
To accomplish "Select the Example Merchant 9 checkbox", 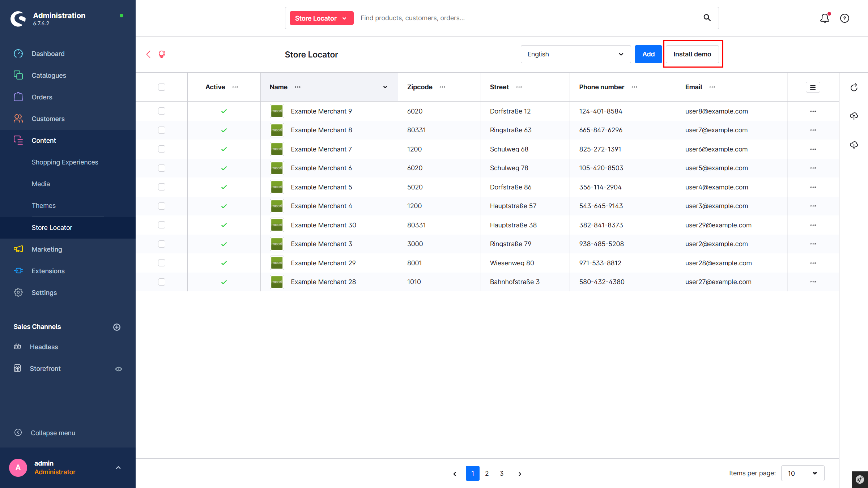I will click(x=162, y=111).
